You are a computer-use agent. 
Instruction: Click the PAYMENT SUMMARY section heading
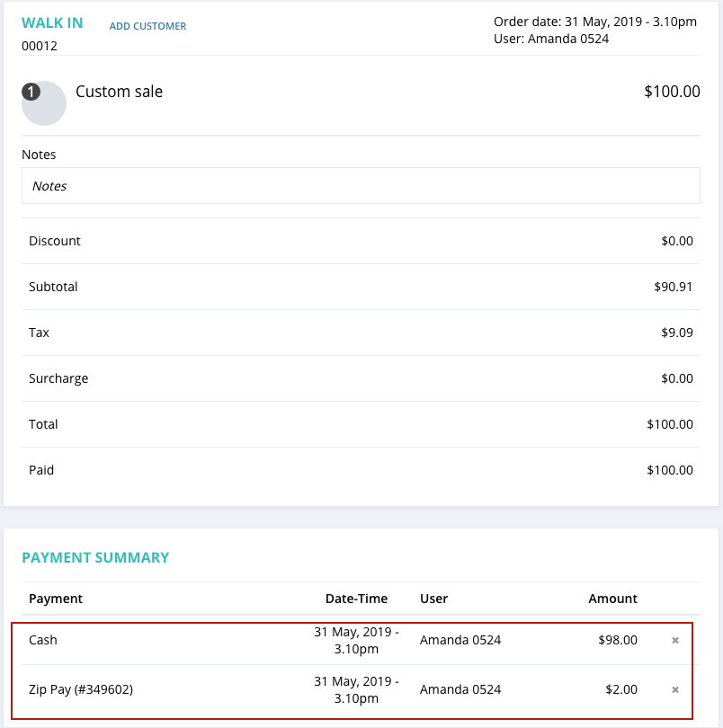point(95,557)
